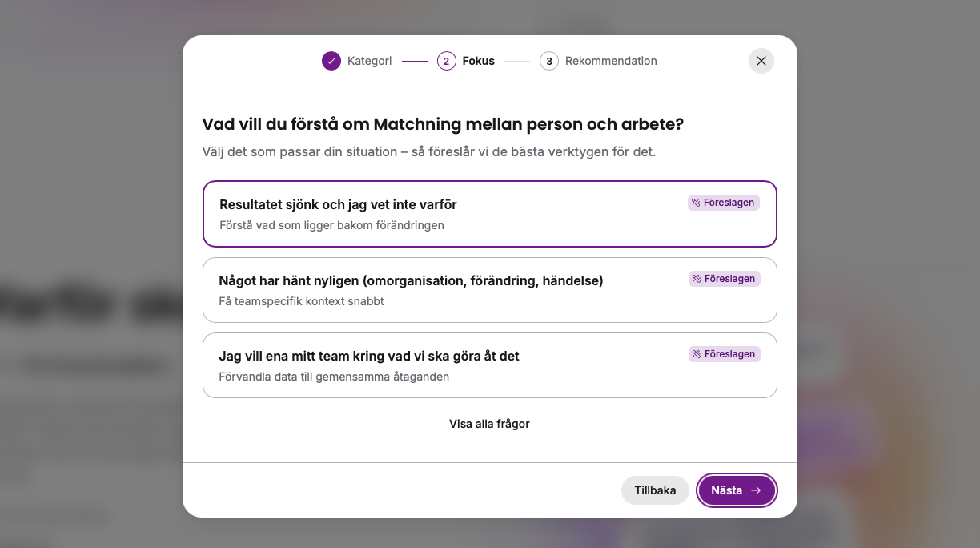
Task: Click the text Förvandla data till gemensamma åtaganden
Action: coord(334,377)
